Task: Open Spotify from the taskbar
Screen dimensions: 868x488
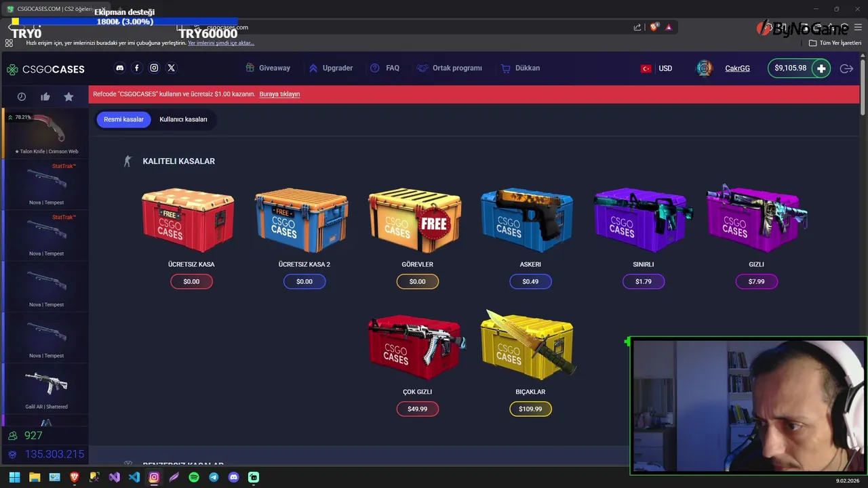Action: pyautogui.click(x=194, y=477)
